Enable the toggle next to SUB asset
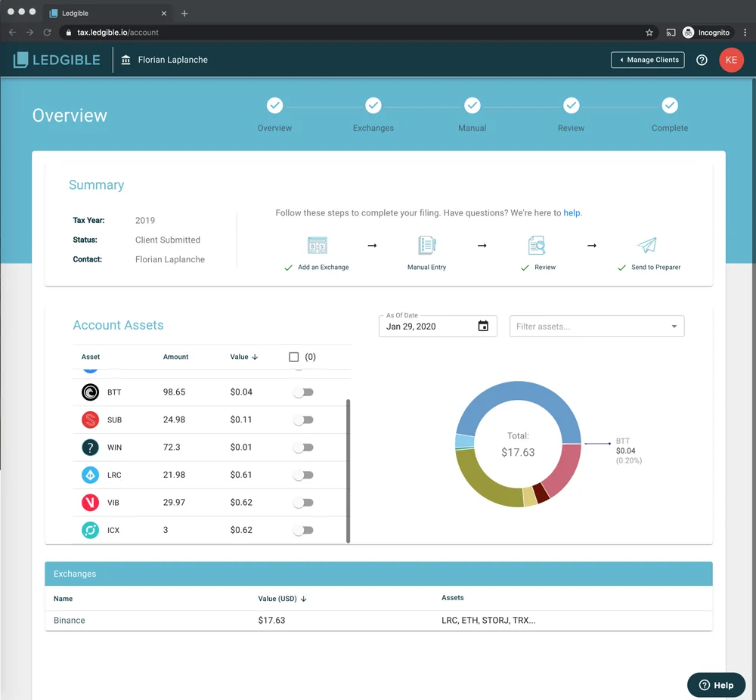The image size is (756, 700). 303,419
